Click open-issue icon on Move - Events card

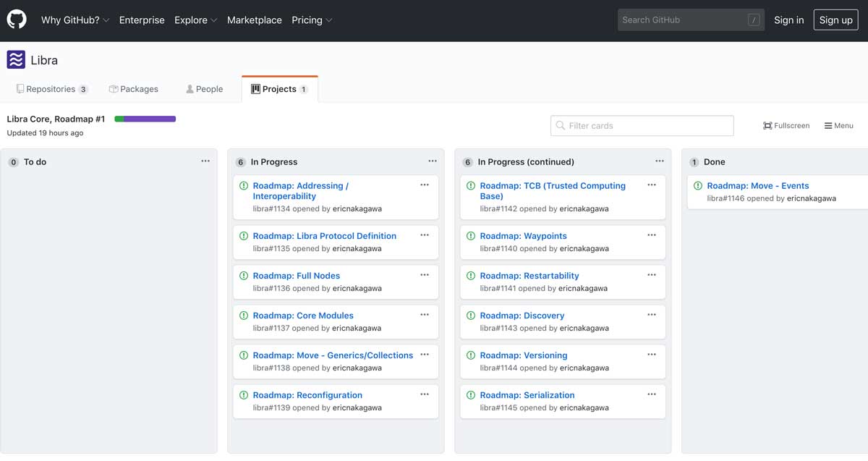698,186
